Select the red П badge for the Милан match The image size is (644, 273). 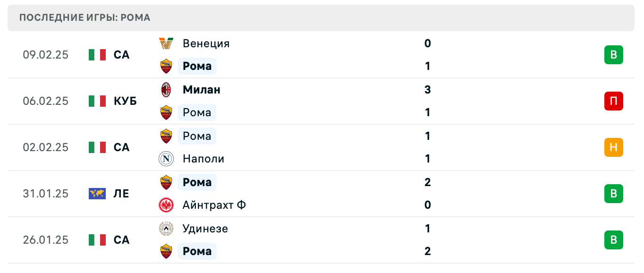tap(613, 101)
